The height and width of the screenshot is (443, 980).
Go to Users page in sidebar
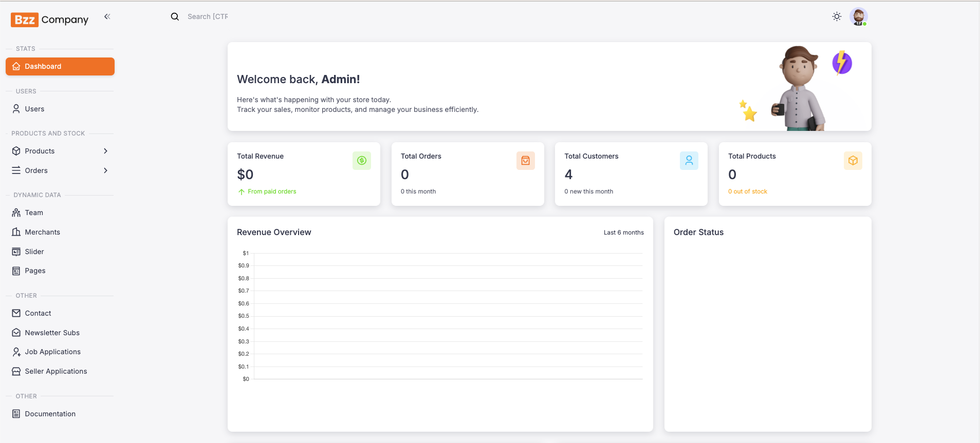point(34,109)
